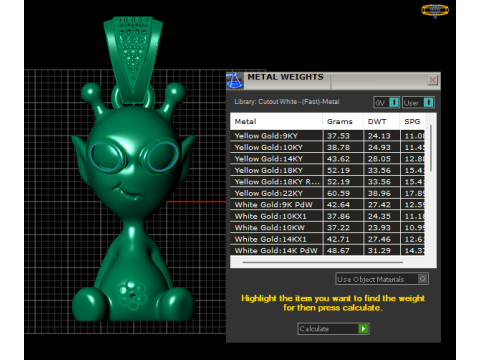Screen dimensions: 480x360
Task: Select the White Gold:9K PdW row
Action: [x=327, y=204]
